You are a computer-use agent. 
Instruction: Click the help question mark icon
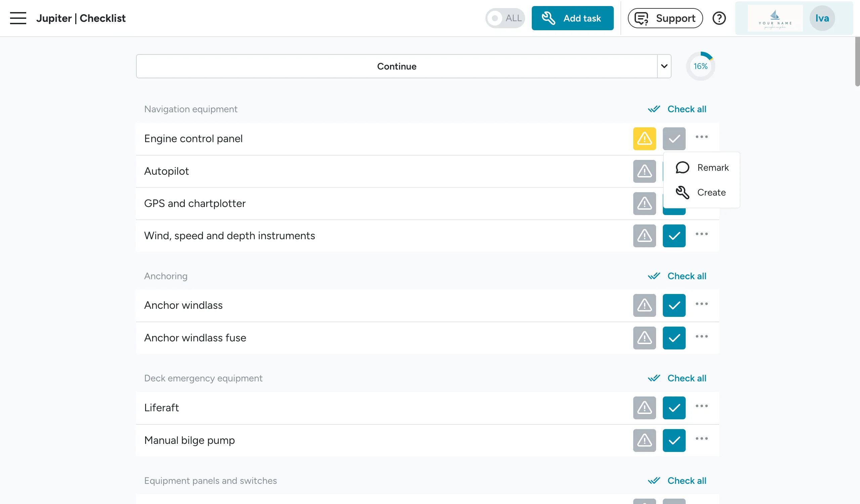click(719, 18)
